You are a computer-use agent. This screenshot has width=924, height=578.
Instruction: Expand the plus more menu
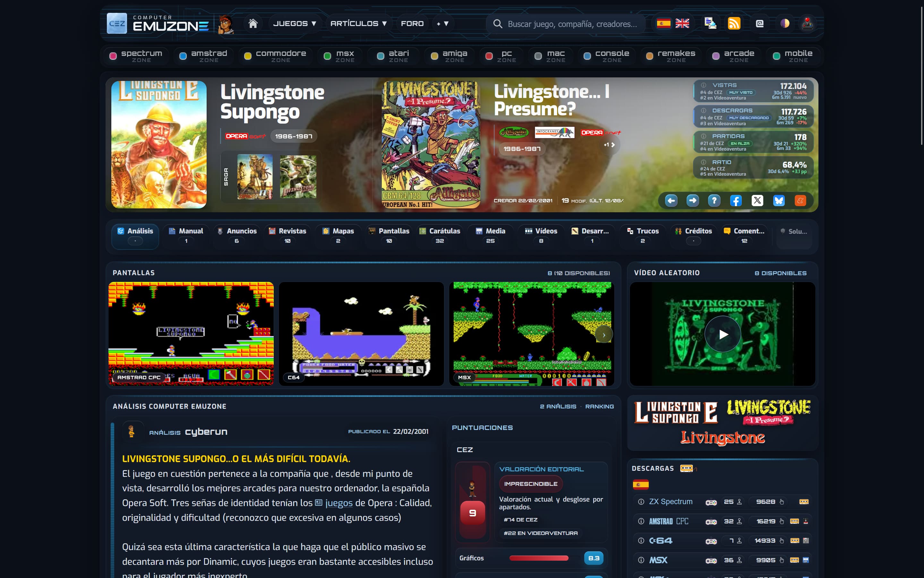coord(443,24)
